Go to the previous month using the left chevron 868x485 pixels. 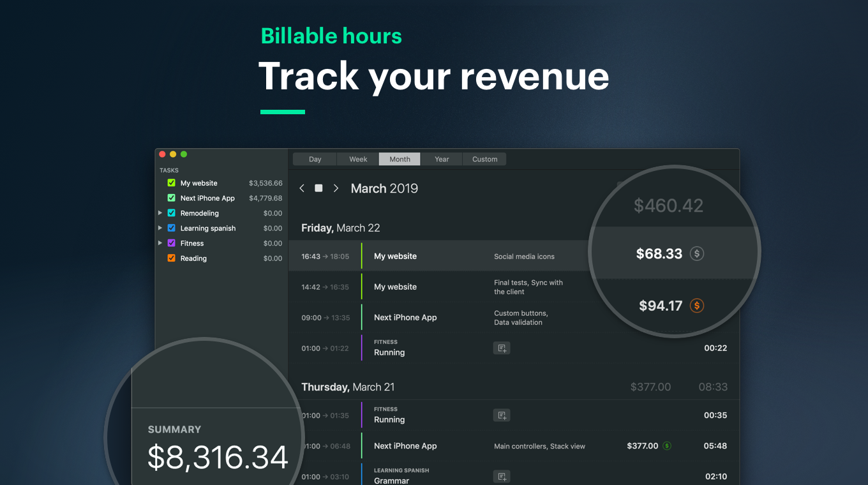click(302, 188)
